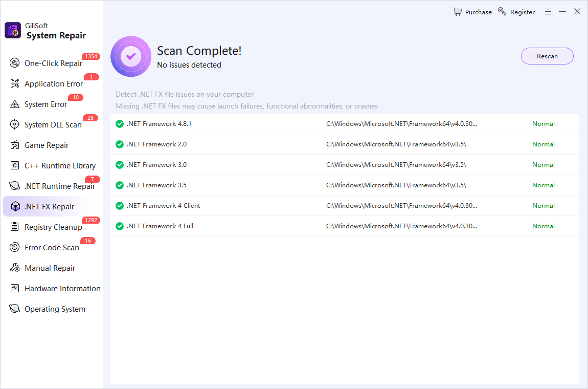Click the path for .NET Framework 4.8.1
The image size is (588, 389).
401,123
